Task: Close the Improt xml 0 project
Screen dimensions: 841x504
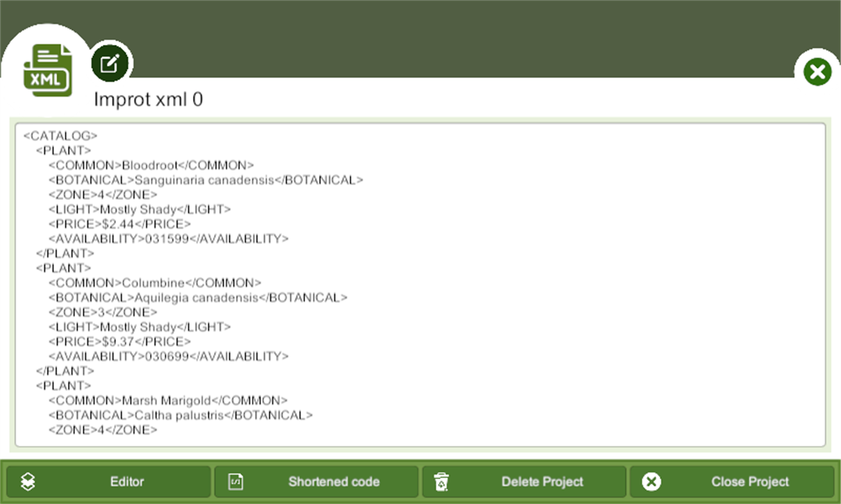Action: [x=750, y=482]
